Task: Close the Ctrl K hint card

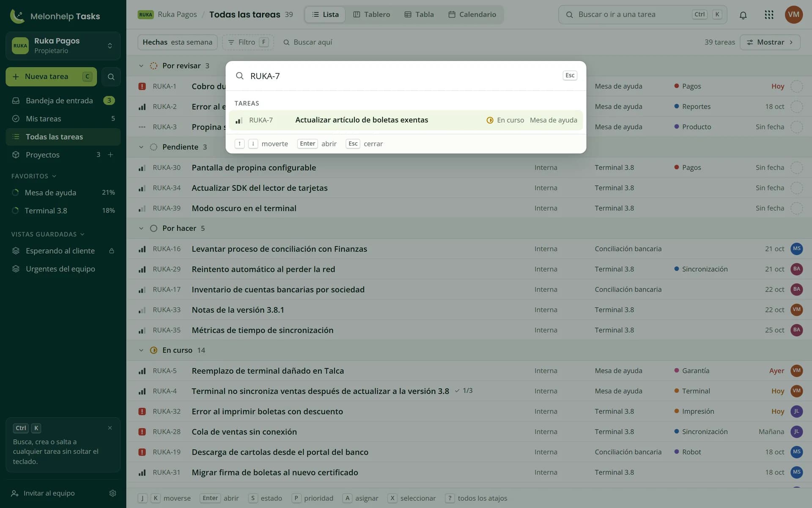Action: click(x=110, y=428)
